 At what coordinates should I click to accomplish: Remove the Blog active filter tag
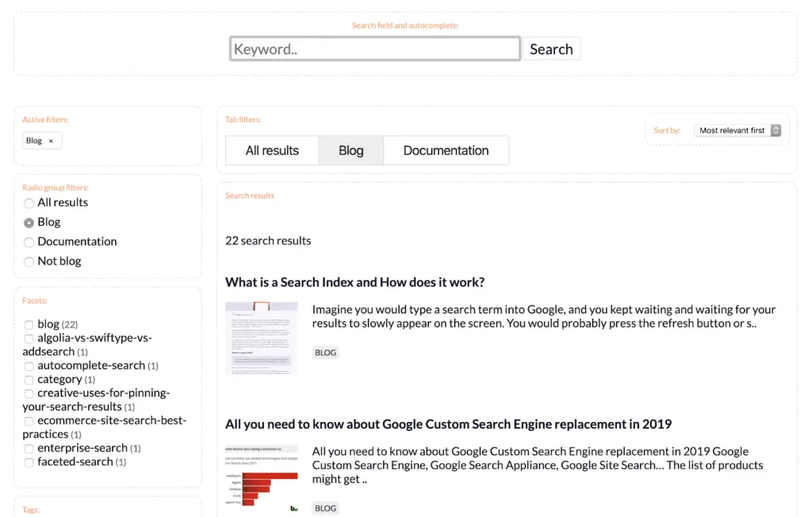click(51, 141)
